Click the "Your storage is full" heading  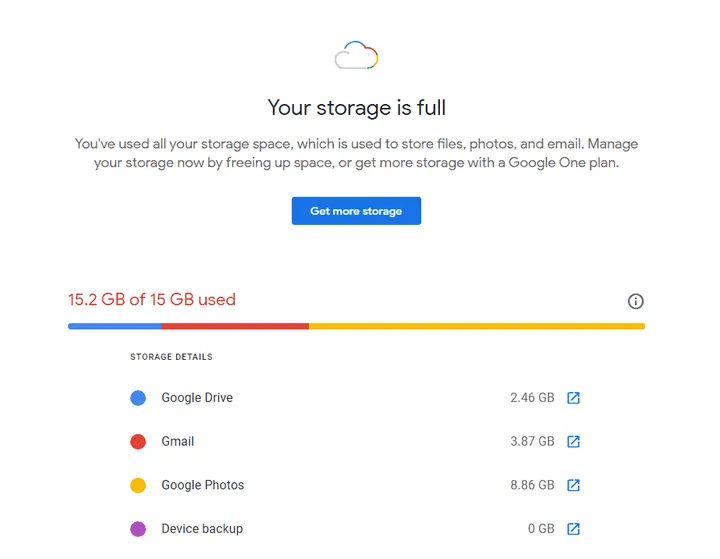pos(356,107)
